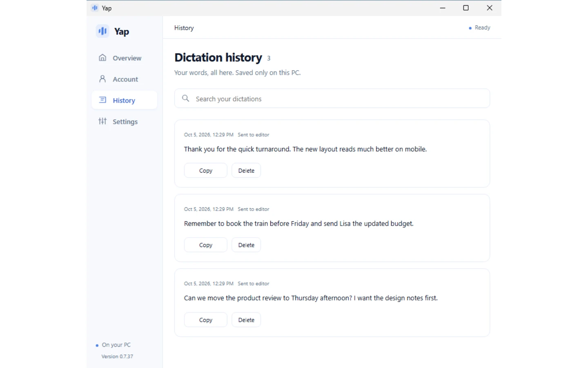Click the Account person icon
Viewport: 588px width, 368px height.
tap(102, 79)
